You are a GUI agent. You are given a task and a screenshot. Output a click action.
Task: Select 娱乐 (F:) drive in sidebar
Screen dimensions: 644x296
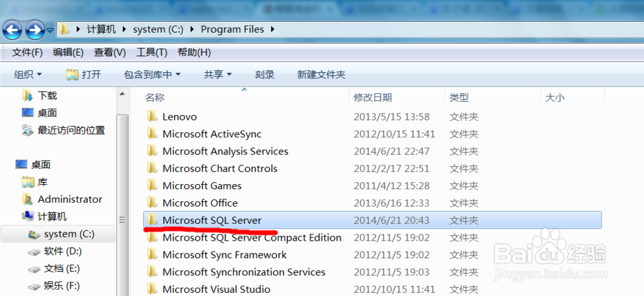62,286
